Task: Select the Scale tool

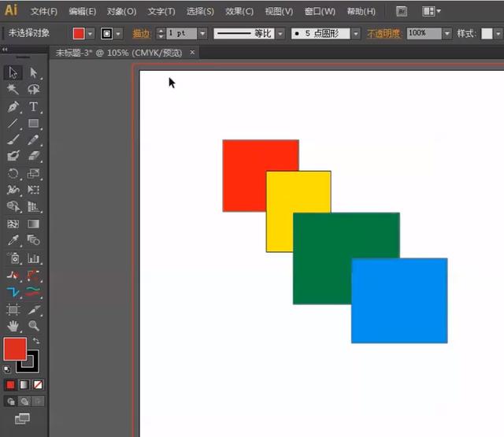Action: click(33, 173)
